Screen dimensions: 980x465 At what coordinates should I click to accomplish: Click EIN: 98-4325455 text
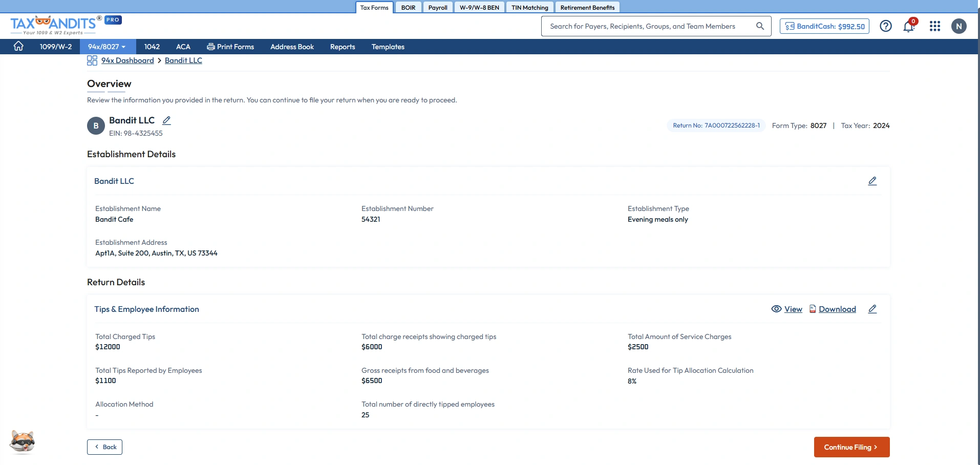(136, 133)
